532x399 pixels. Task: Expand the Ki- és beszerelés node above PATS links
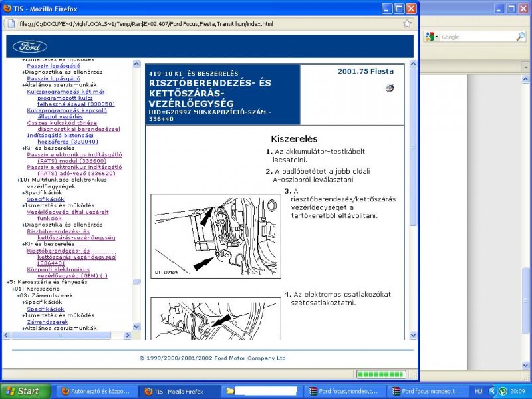23,148
